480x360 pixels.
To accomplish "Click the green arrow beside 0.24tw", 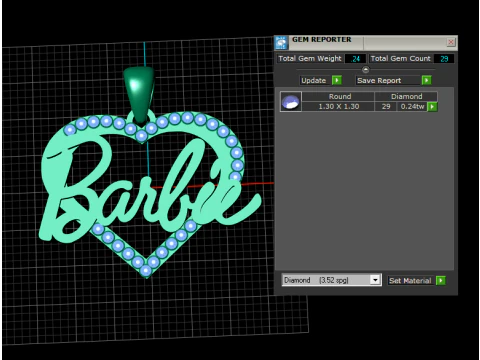I will (432, 107).
